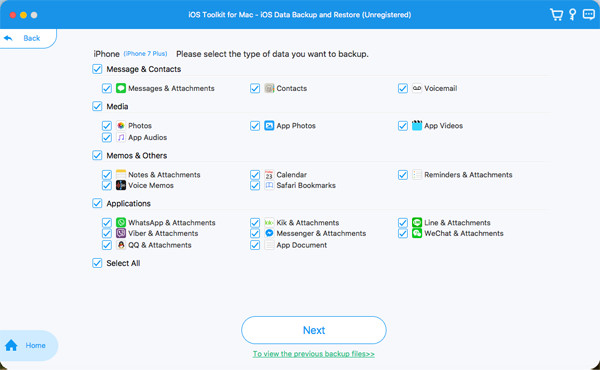Uncheck the App Videos checkbox
The width and height of the screenshot is (600, 370).
point(403,126)
